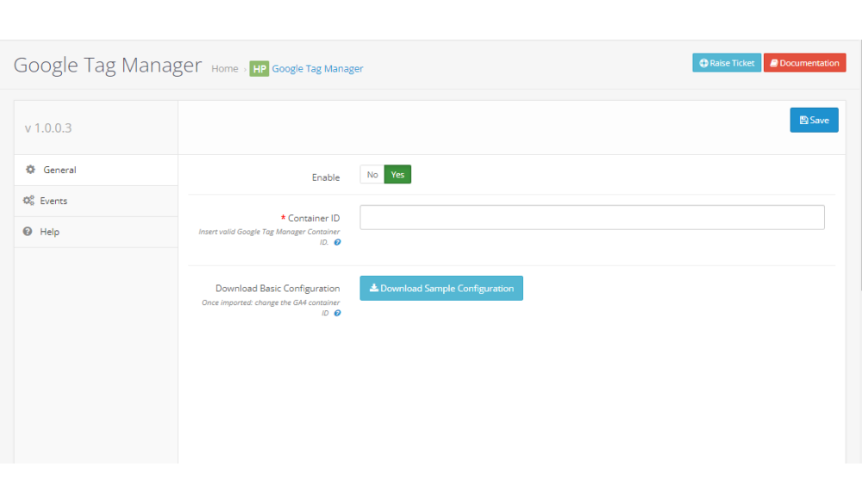Click the download arrow icon on sample button
The width and height of the screenshot is (862, 504).
(x=373, y=289)
